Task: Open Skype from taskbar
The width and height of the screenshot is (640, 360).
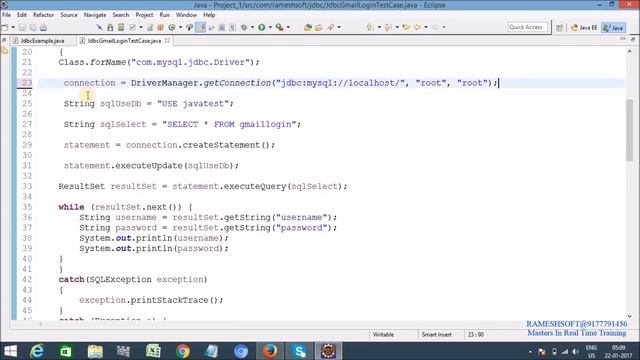Action: pyautogui.click(x=299, y=351)
